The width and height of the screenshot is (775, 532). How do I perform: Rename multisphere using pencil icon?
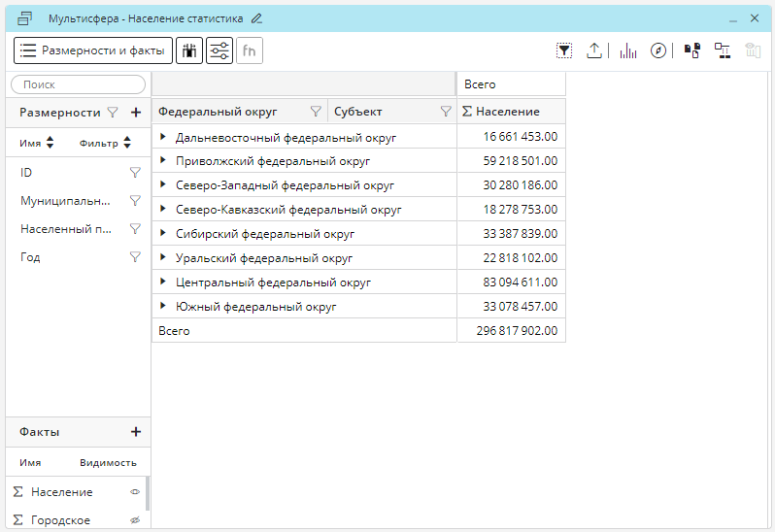pyautogui.click(x=256, y=18)
